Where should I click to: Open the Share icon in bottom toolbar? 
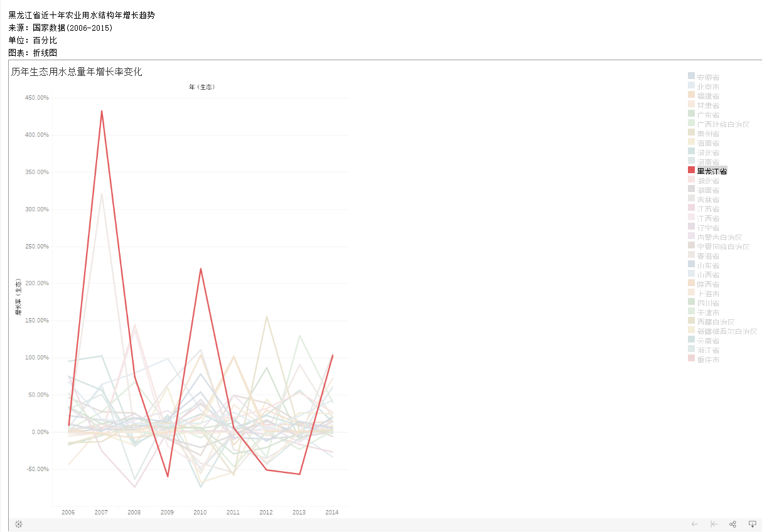pyautogui.click(x=732, y=524)
